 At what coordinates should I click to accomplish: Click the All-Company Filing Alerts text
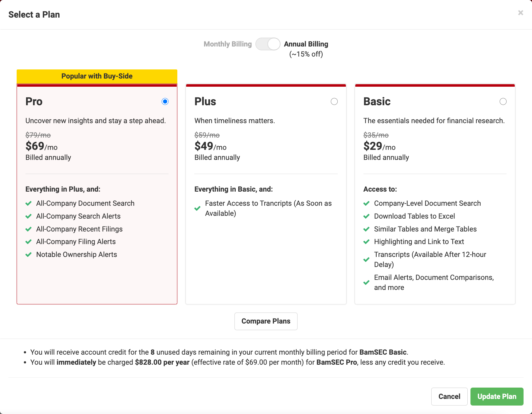point(76,242)
